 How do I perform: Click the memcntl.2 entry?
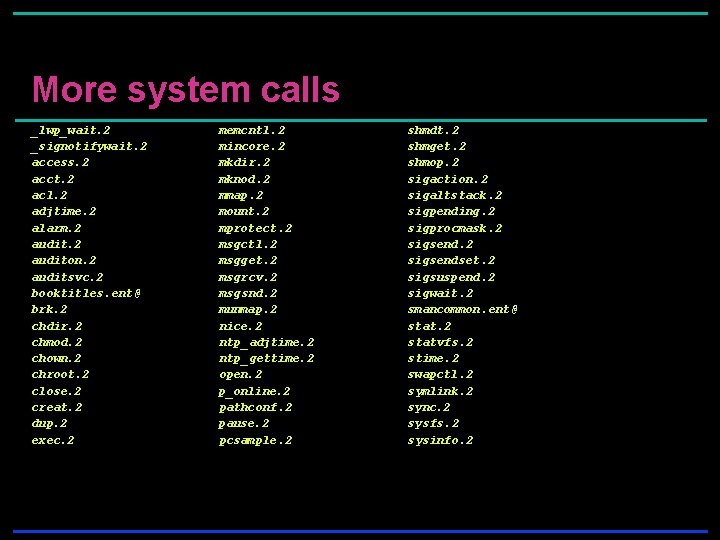(x=252, y=131)
